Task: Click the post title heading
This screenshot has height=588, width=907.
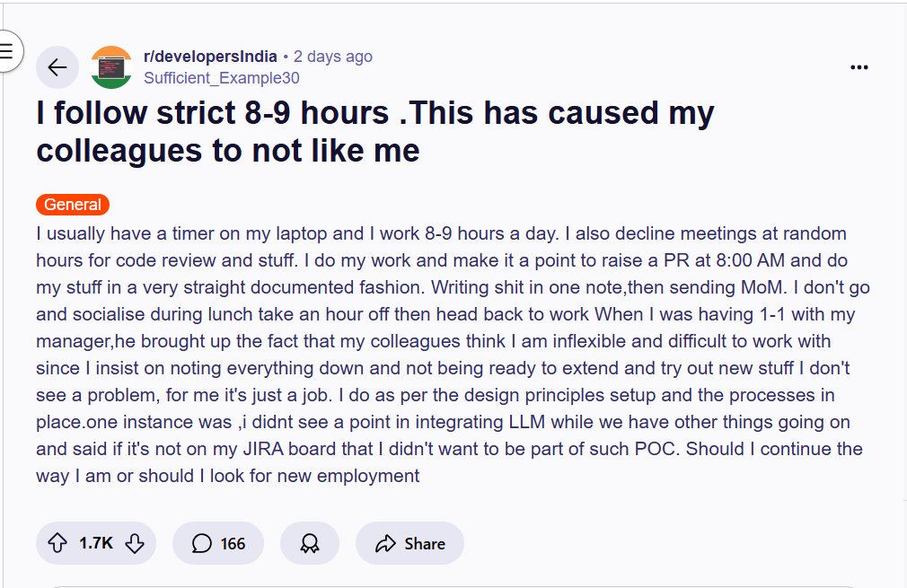Action: [x=375, y=131]
